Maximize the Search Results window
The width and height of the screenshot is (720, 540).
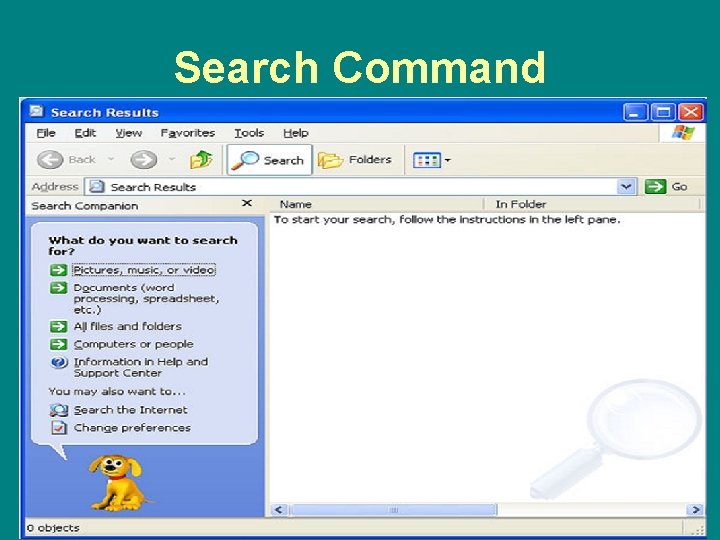tap(663, 112)
